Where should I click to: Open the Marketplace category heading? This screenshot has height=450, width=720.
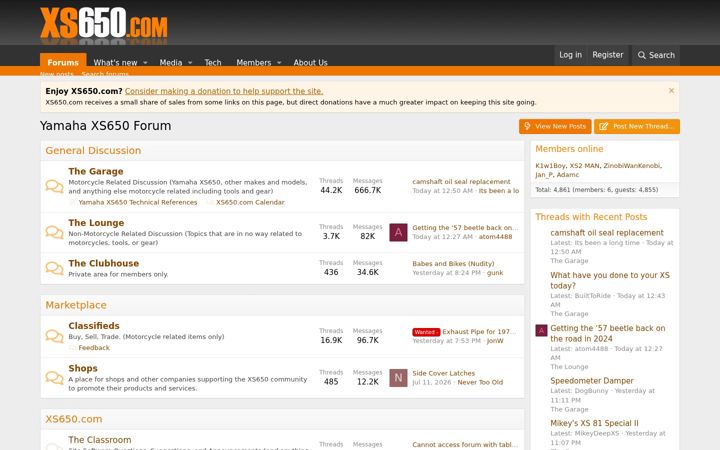[76, 305]
